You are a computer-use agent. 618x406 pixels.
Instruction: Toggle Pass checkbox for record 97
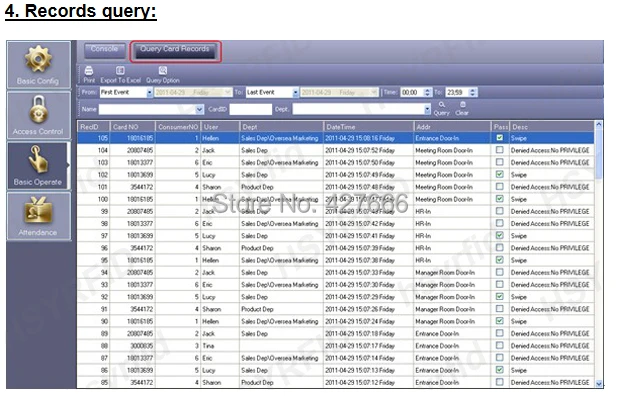499,236
